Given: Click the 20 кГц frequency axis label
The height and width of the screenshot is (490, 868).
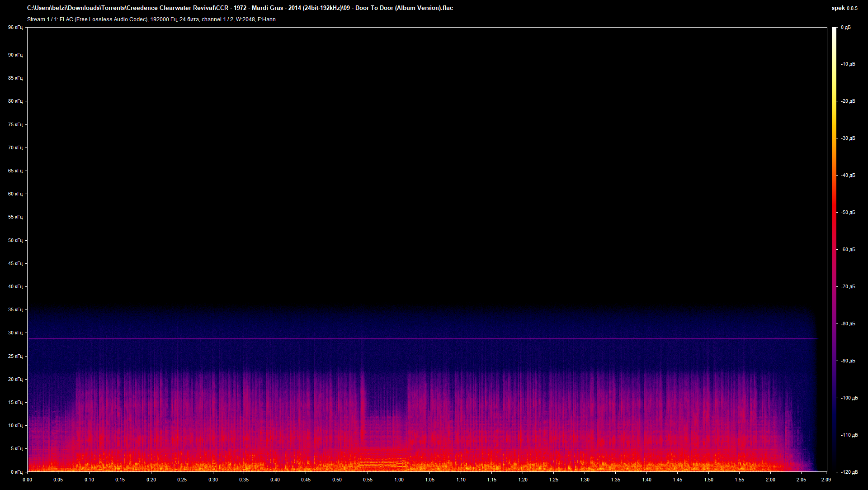Looking at the screenshot, I should tap(15, 379).
